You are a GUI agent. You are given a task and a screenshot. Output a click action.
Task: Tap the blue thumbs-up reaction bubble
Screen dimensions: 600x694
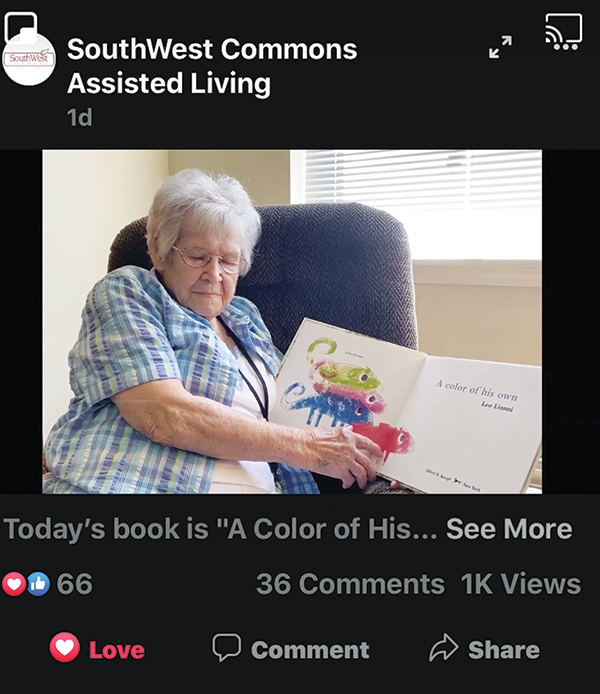(x=38, y=584)
